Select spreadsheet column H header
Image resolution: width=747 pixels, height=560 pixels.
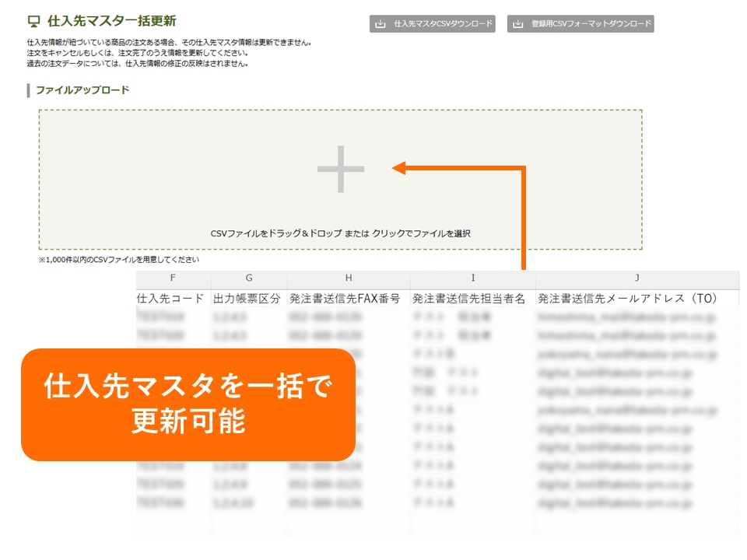348,278
